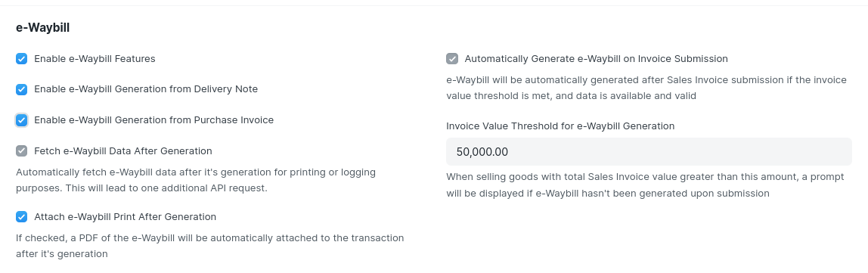Disable the Purchase Invoice e-Waybill generation checkbox
The height and width of the screenshot is (273, 868).
point(22,120)
